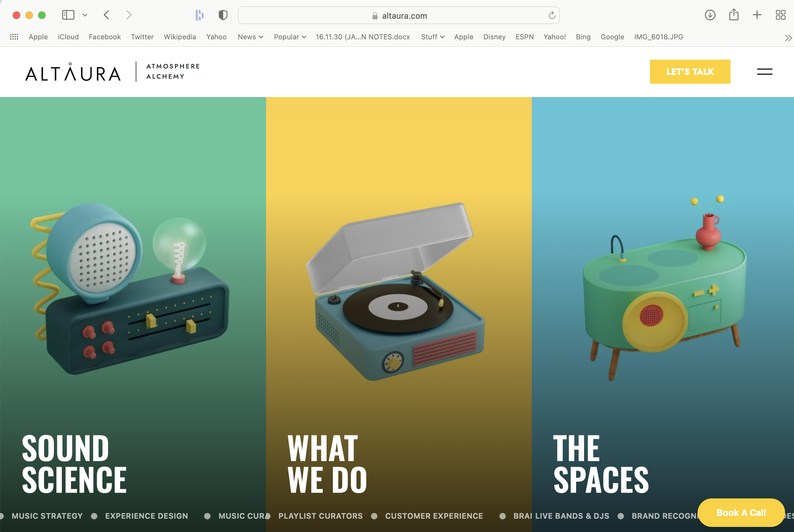Expand the sidebar options dropdown arrow
Screen dimensions: 794x532
coord(85,15)
